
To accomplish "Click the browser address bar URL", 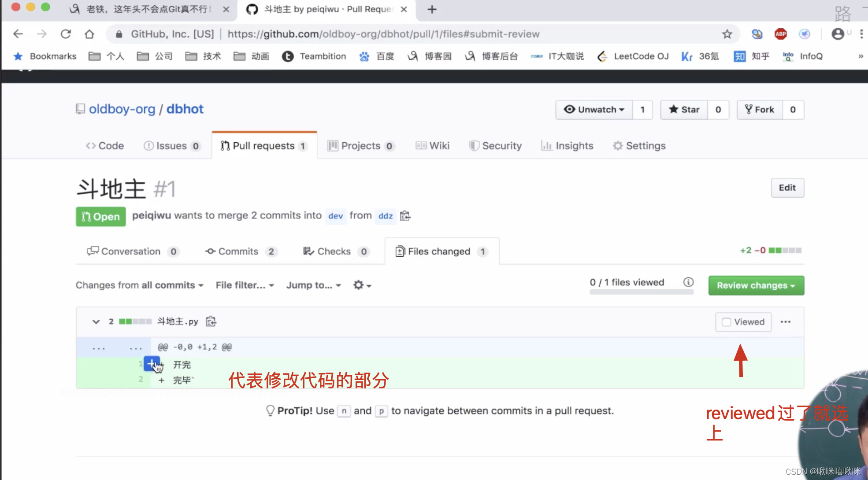I will [x=383, y=34].
